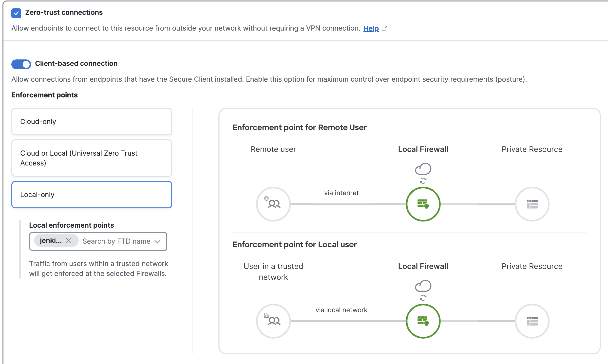Expand the Local enforcement points dropdown arrow

158,241
